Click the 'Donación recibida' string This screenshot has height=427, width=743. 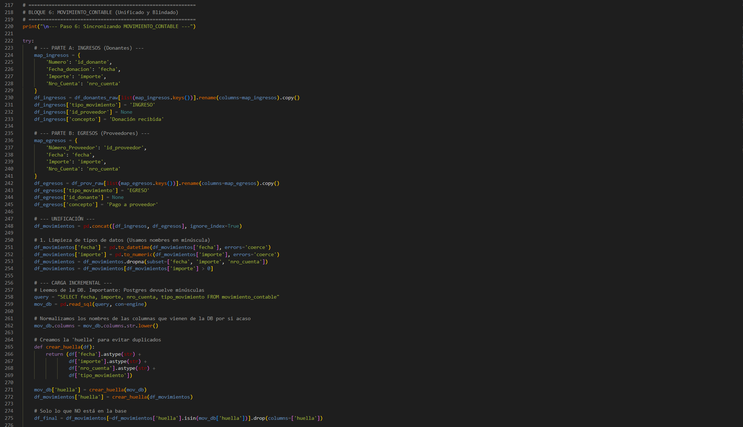click(137, 119)
